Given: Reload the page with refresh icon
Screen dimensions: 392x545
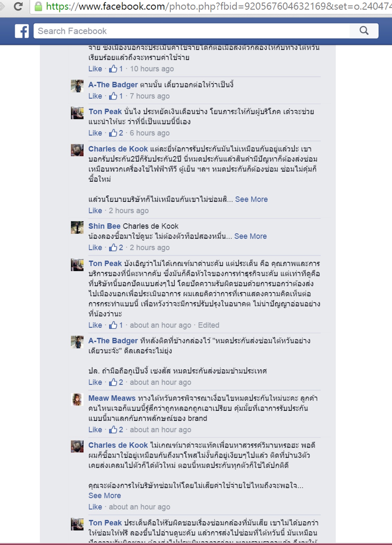Looking at the screenshot, I should (x=18, y=6).
